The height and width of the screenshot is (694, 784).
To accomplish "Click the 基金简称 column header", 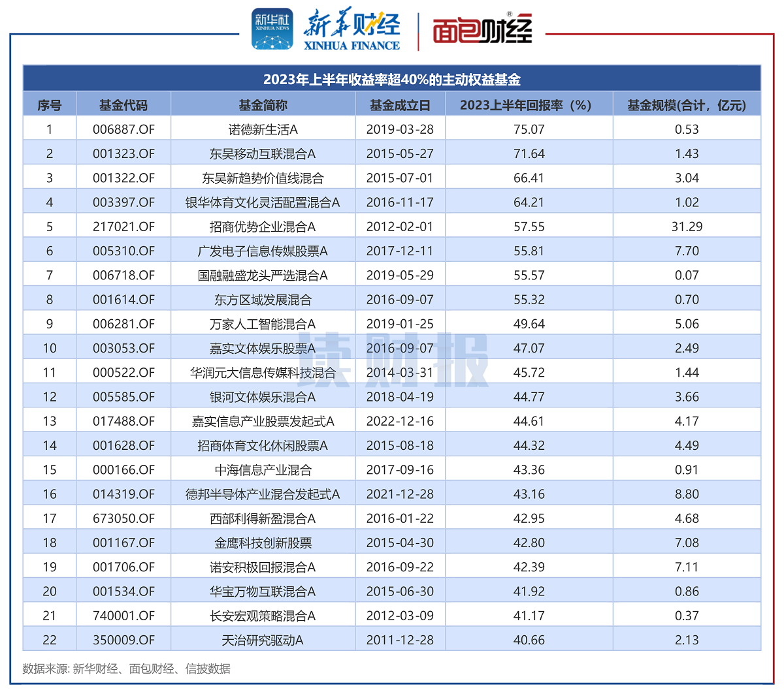I will point(263,104).
